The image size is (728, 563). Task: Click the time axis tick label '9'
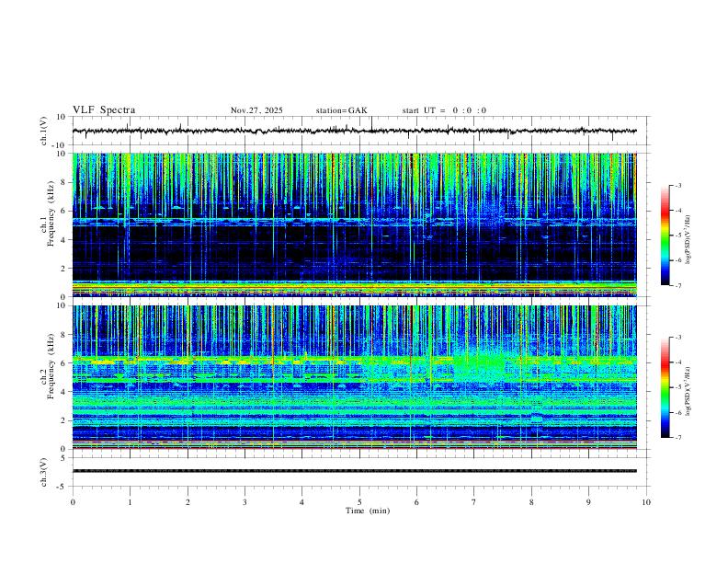coord(588,502)
